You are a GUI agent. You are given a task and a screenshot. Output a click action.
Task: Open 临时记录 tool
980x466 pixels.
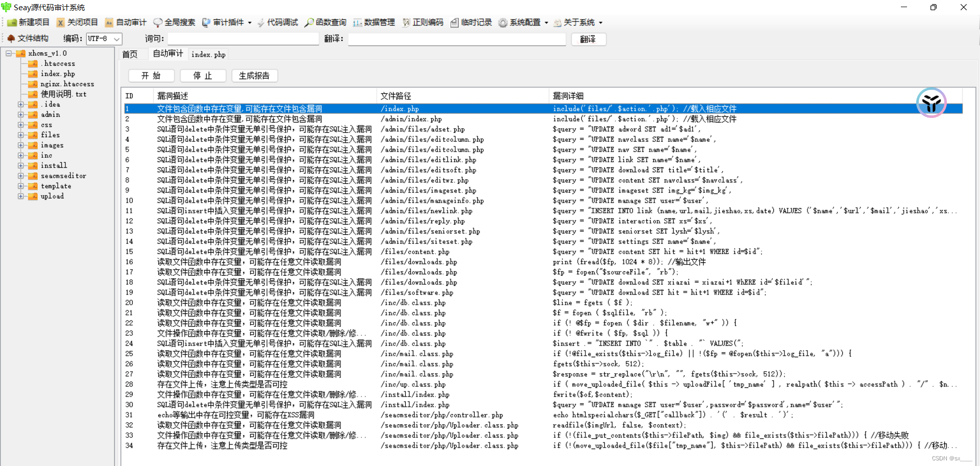coord(471,22)
